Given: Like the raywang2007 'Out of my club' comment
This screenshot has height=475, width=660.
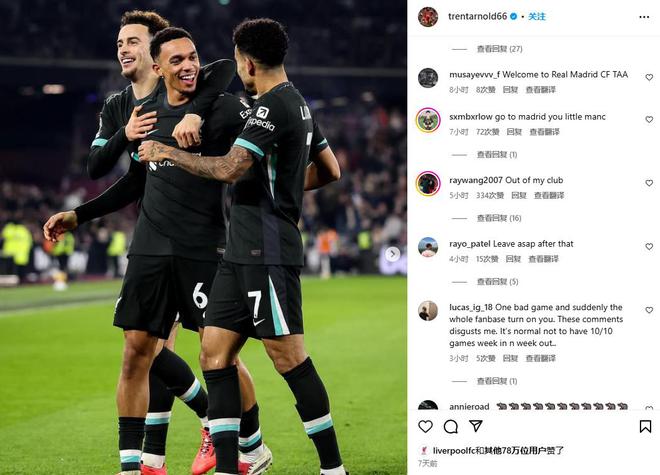Looking at the screenshot, I should click(x=649, y=183).
